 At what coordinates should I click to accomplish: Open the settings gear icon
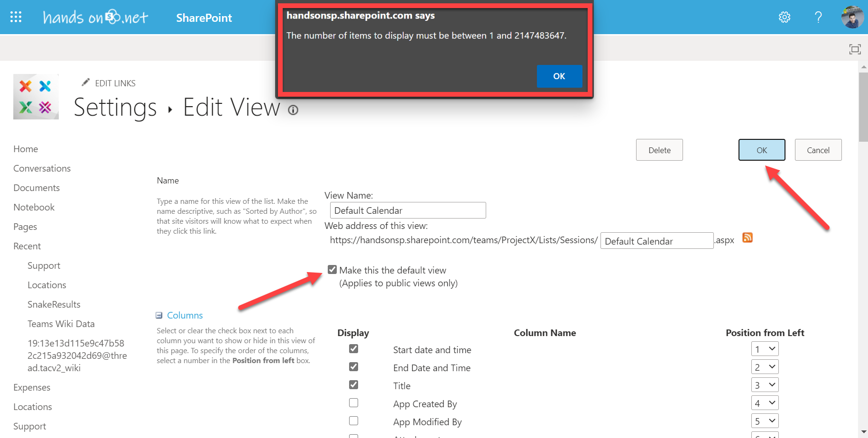pyautogui.click(x=785, y=18)
